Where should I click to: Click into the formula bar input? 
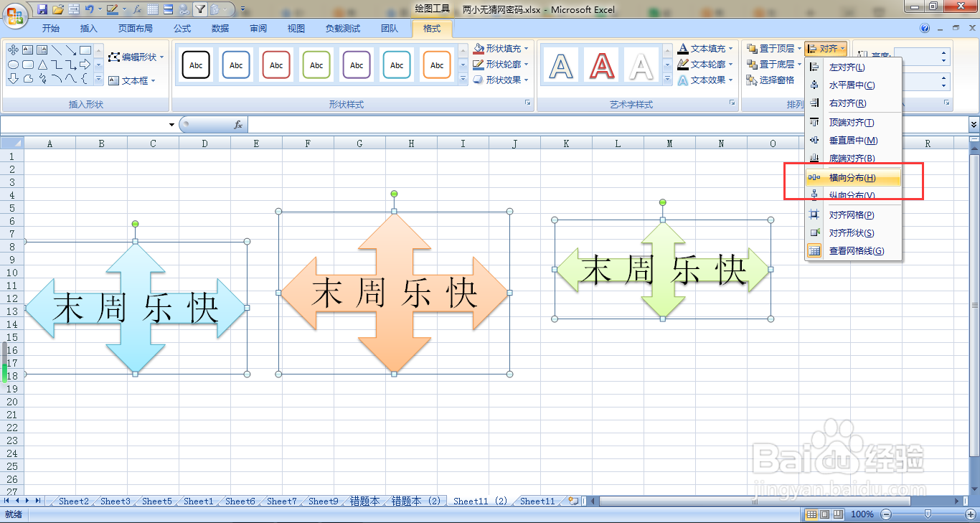tap(607, 125)
